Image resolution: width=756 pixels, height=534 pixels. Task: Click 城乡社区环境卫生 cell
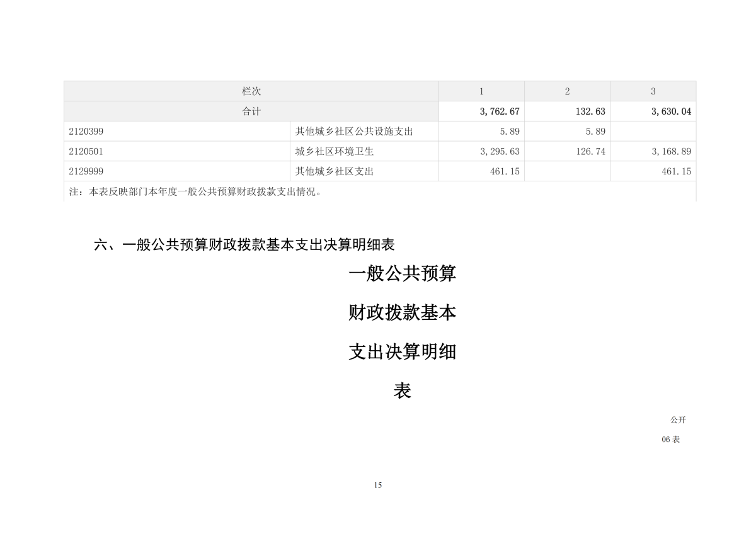(364, 151)
